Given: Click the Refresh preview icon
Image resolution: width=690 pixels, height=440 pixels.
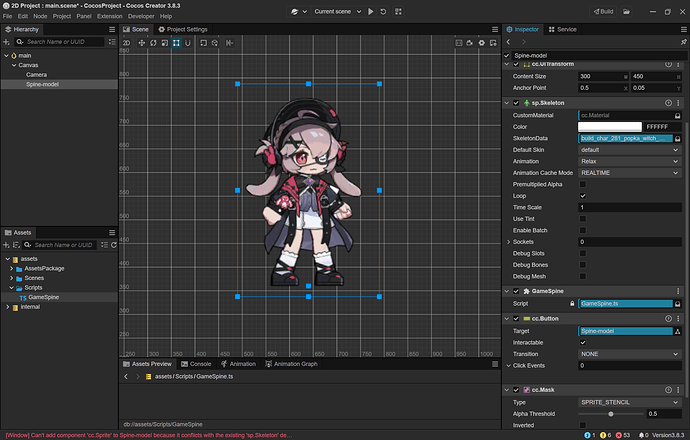Looking at the screenshot, I should tap(384, 11).
